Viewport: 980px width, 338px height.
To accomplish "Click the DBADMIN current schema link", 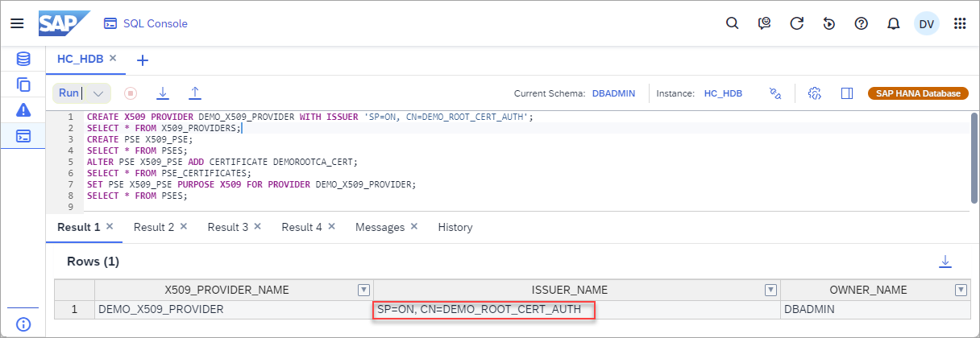I will [x=613, y=93].
